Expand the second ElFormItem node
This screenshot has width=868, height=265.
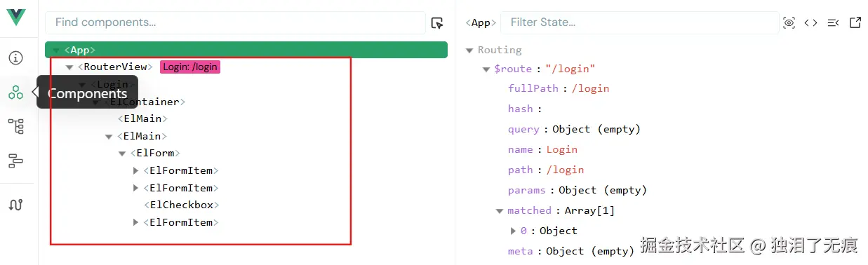click(136, 188)
